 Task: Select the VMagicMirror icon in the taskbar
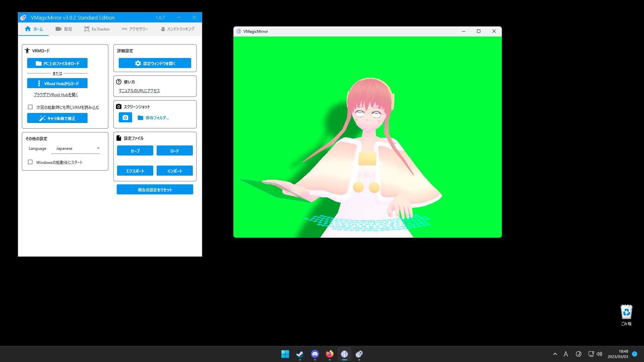point(344,354)
